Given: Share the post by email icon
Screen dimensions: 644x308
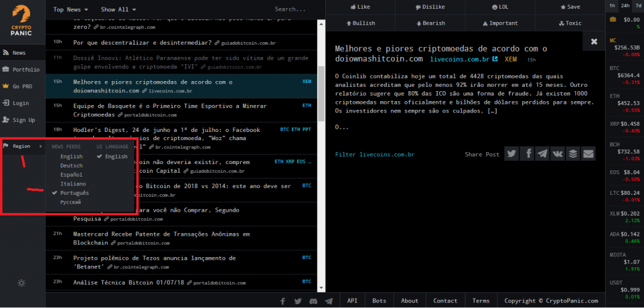Looking at the screenshot, I should coord(587,154).
